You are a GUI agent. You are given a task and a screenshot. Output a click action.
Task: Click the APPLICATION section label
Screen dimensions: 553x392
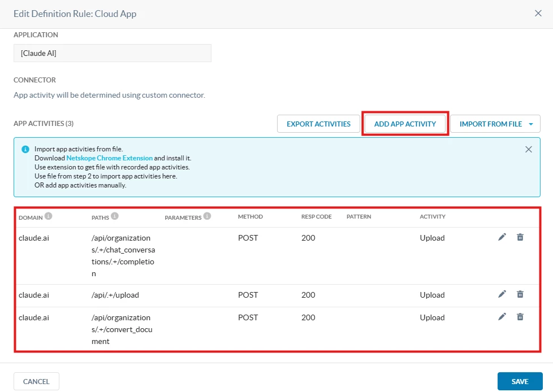(x=36, y=35)
